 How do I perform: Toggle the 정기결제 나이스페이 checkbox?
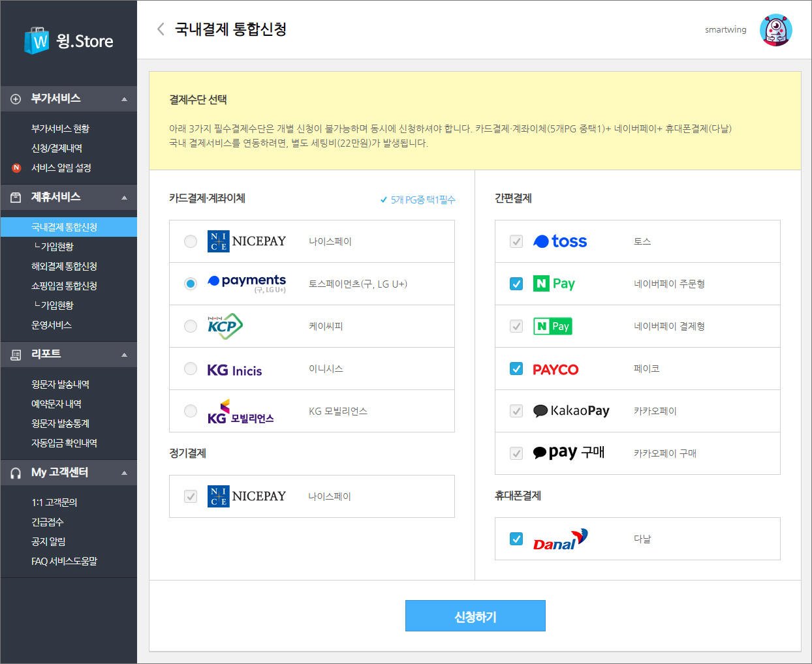coord(191,496)
